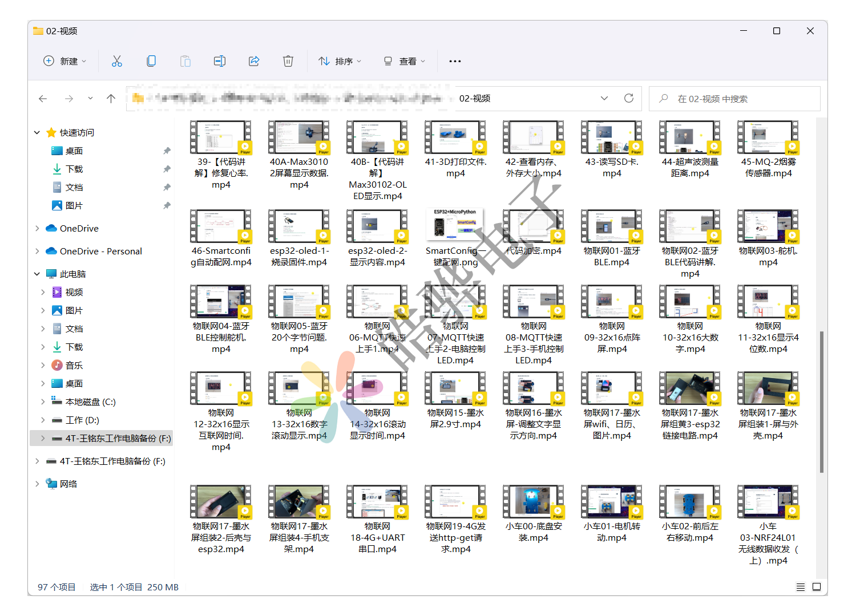This screenshot has width=856, height=616.
Task: Select 物联网01-蓝牙BLE.mp4 file
Action: coord(612,238)
